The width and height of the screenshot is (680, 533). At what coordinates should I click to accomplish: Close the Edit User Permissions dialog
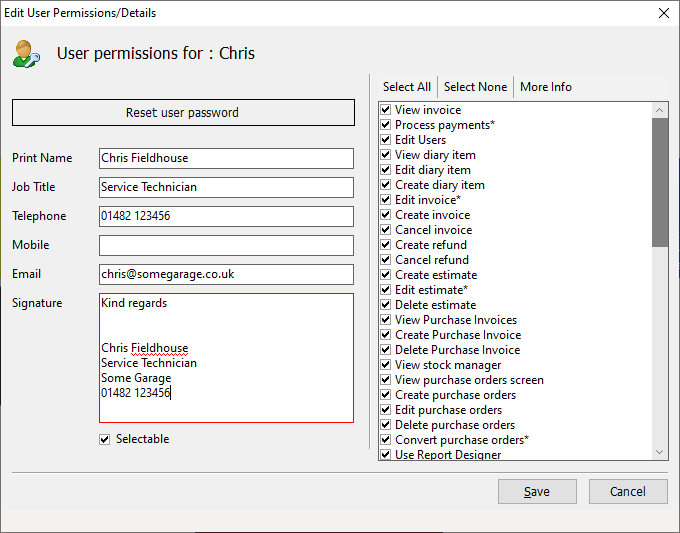click(664, 13)
